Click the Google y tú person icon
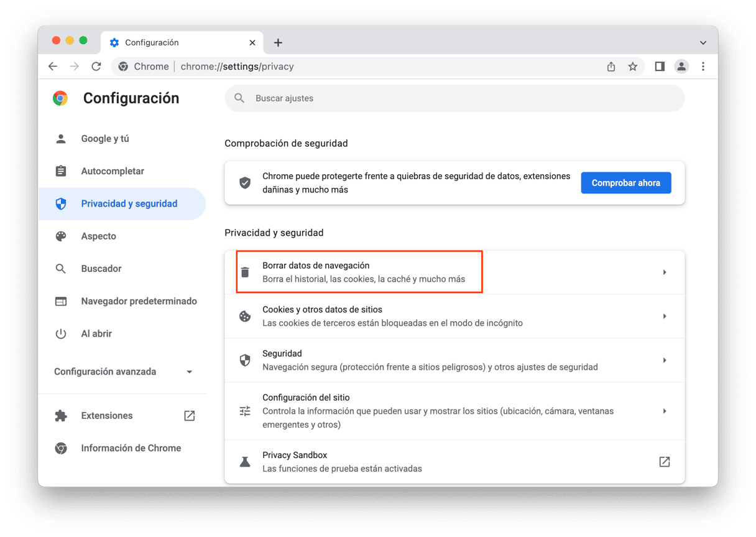The width and height of the screenshot is (756, 537). pyautogui.click(x=61, y=139)
